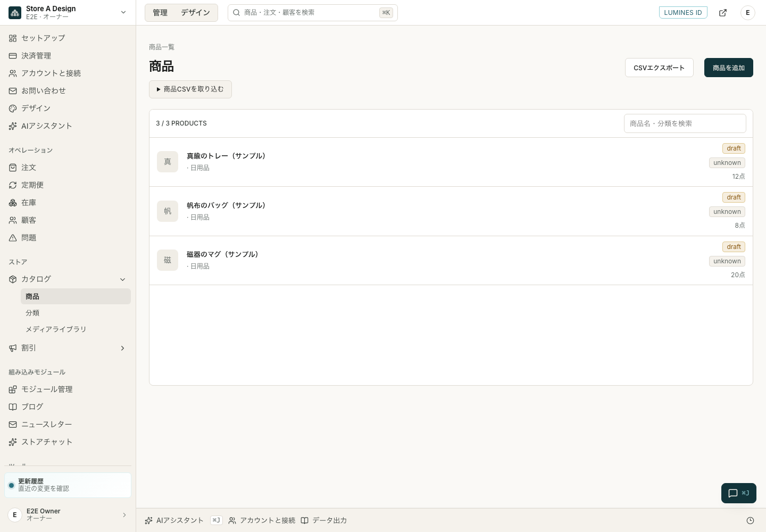Click the 問題 warning triangle icon
This screenshot has height=532, width=766.
pyautogui.click(x=13, y=238)
